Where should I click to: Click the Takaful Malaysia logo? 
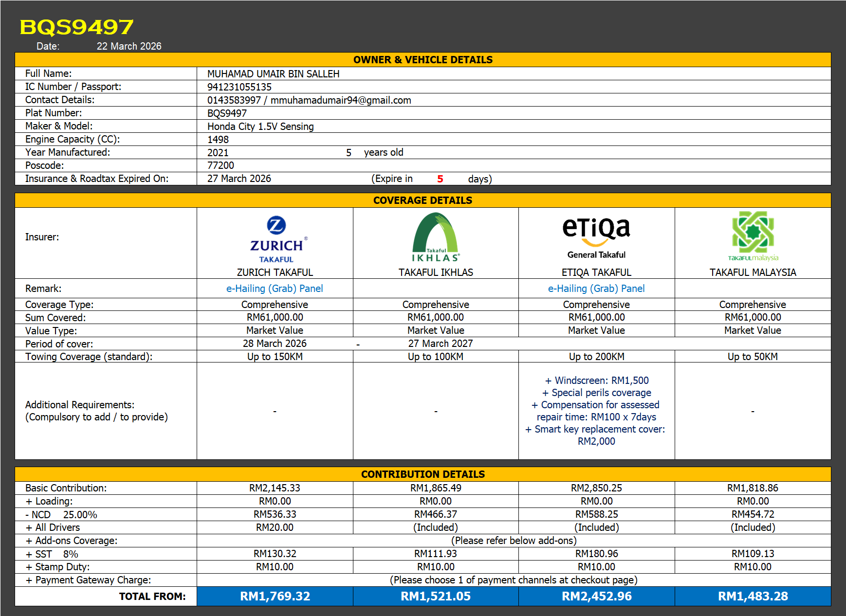[x=753, y=236]
